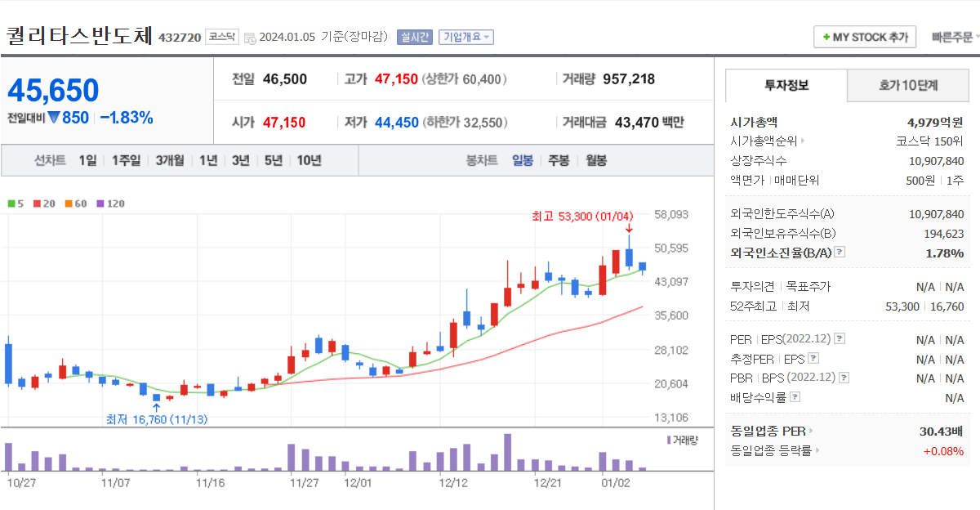Click the blue down-triangle next to 850
Viewport: 980px width, 510px height.
coord(54,118)
